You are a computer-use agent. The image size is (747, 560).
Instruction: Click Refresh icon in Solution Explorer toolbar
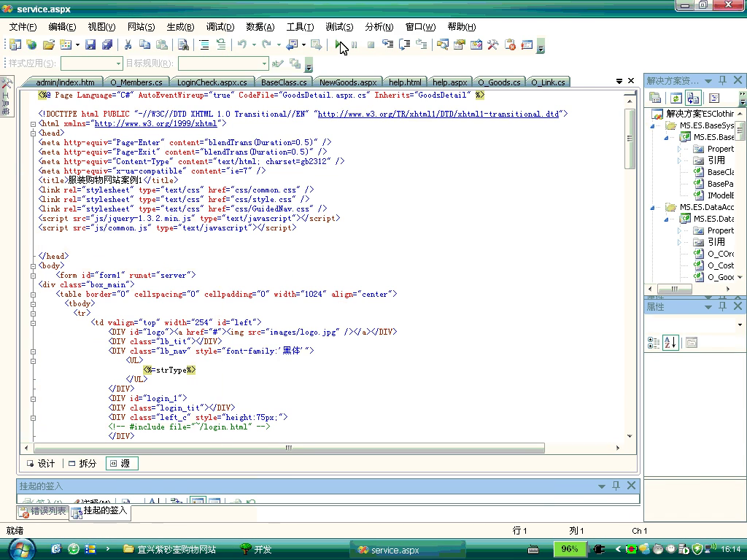click(676, 98)
